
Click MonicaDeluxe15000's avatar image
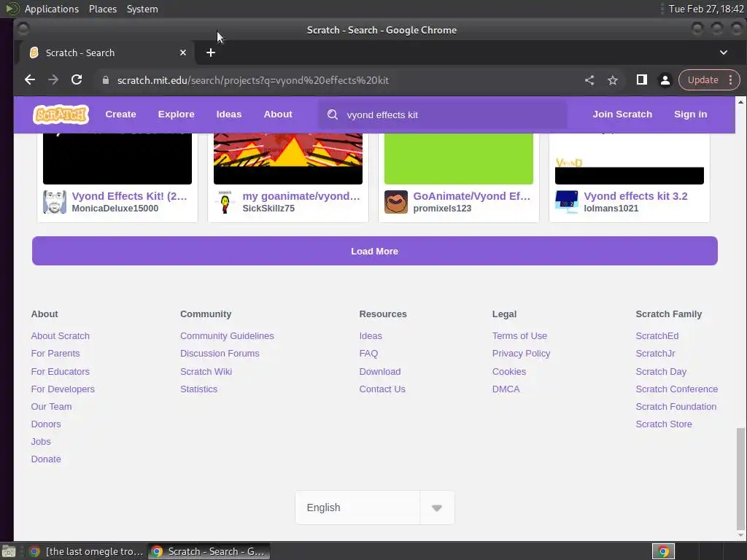coord(55,202)
